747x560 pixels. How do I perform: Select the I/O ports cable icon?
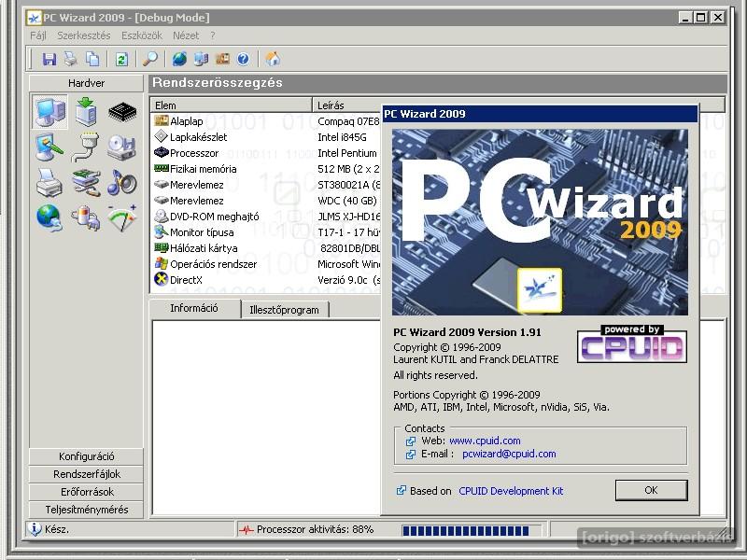tap(86, 147)
